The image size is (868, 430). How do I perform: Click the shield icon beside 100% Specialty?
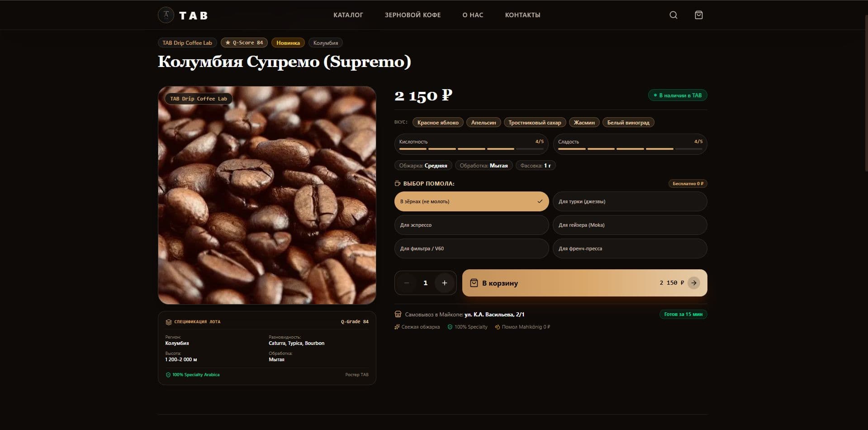(x=450, y=327)
